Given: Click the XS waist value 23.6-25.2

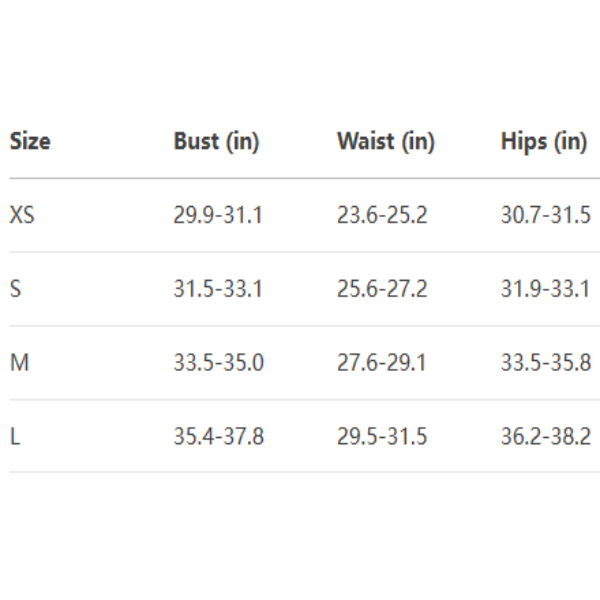Looking at the screenshot, I should click(382, 215).
